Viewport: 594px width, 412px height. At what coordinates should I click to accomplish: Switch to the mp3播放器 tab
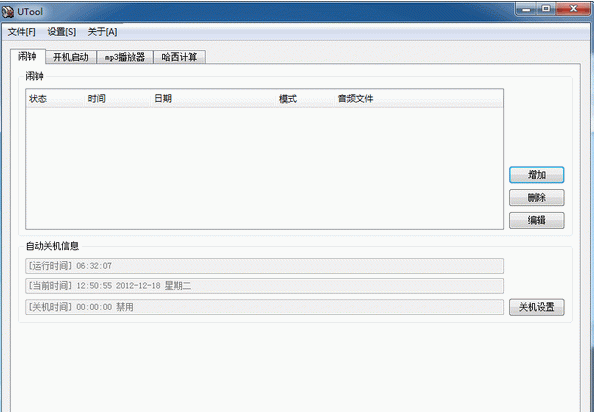[x=125, y=57]
